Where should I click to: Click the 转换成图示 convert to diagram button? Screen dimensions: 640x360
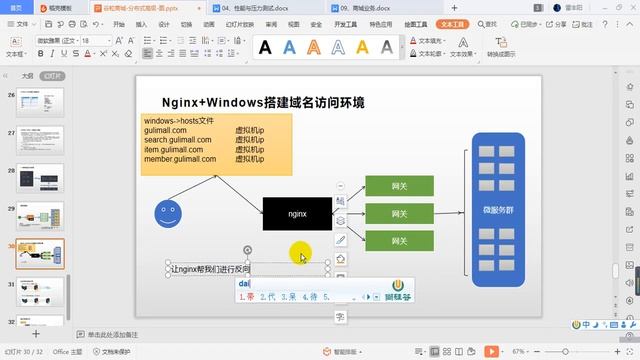pos(501,47)
